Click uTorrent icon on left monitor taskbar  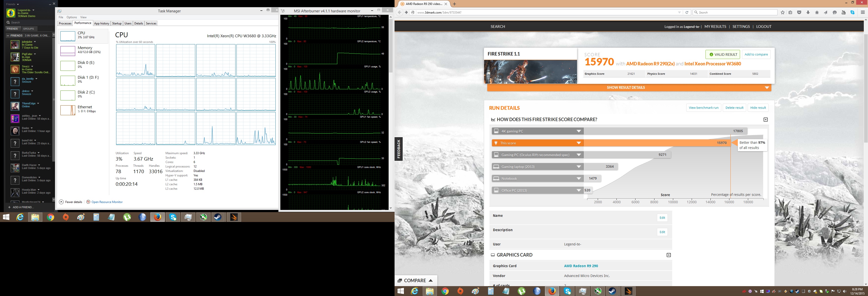127,218
